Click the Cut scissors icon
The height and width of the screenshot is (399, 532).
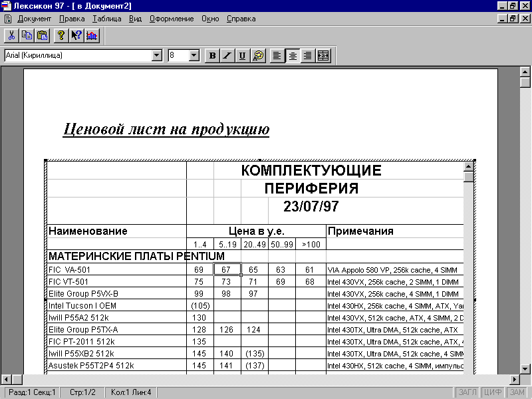coord(11,35)
